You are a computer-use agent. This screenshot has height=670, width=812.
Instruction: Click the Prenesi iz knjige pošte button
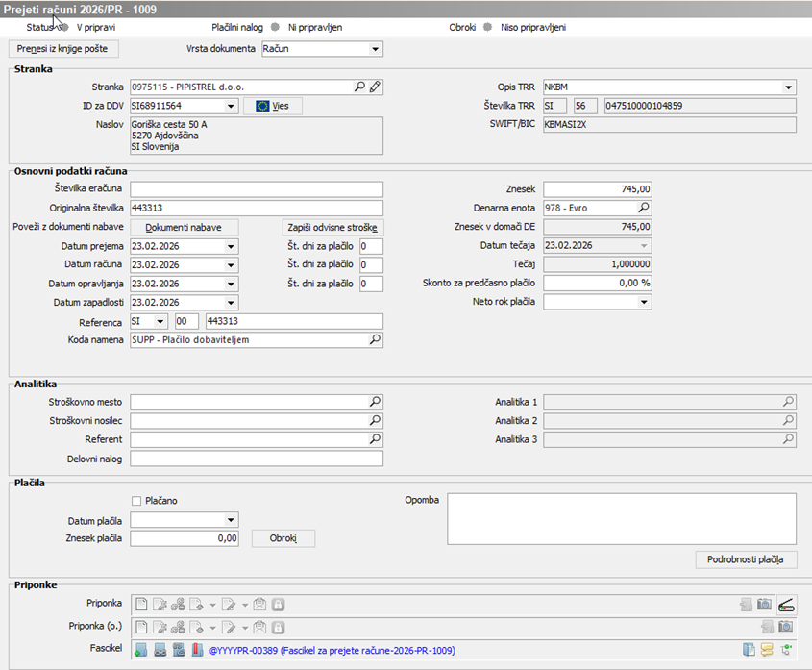pos(64,49)
